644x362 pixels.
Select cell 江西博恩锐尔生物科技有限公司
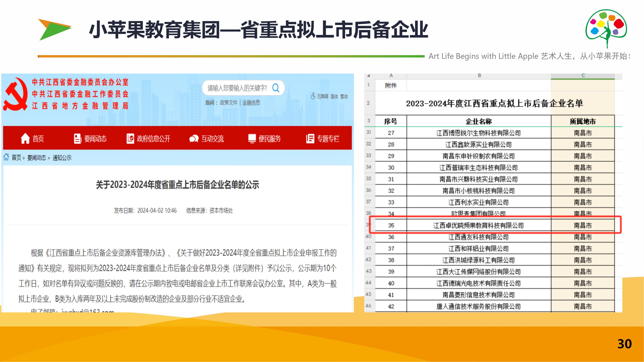pyautogui.click(x=479, y=133)
